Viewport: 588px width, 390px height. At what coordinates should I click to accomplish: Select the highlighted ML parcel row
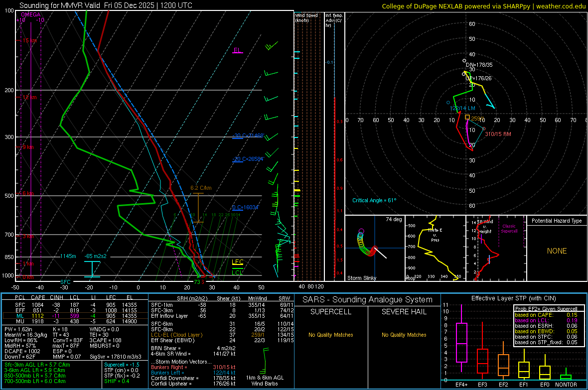75,316
